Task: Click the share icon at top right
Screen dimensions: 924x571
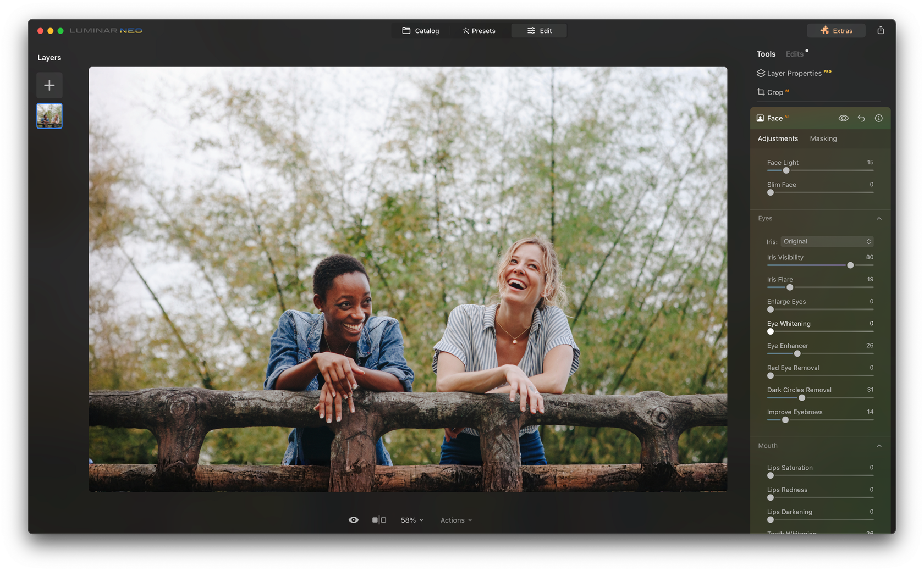Action: point(882,30)
